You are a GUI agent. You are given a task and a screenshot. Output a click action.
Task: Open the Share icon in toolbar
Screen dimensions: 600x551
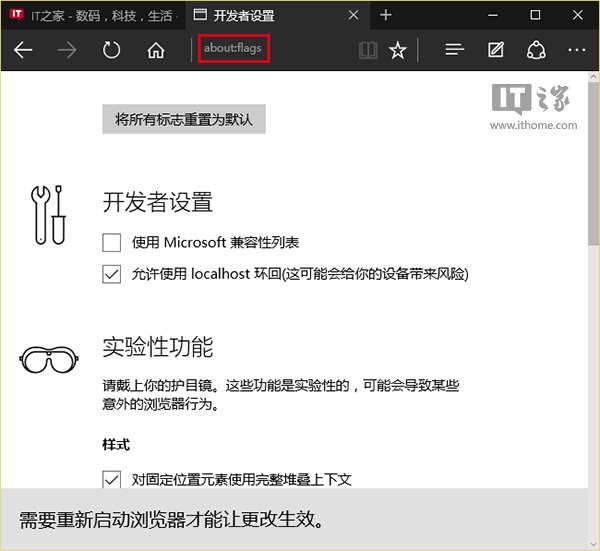click(x=536, y=50)
